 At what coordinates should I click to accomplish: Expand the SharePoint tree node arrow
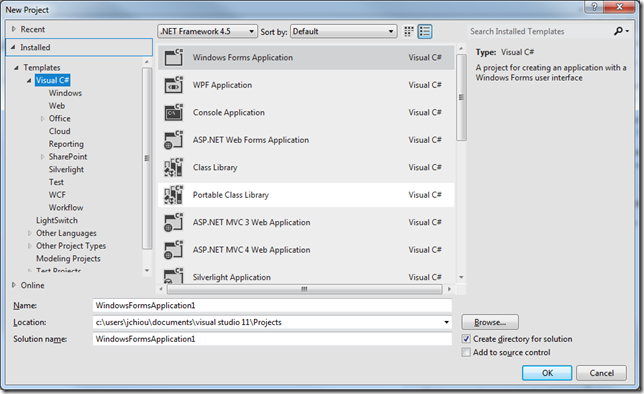tap(42, 157)
